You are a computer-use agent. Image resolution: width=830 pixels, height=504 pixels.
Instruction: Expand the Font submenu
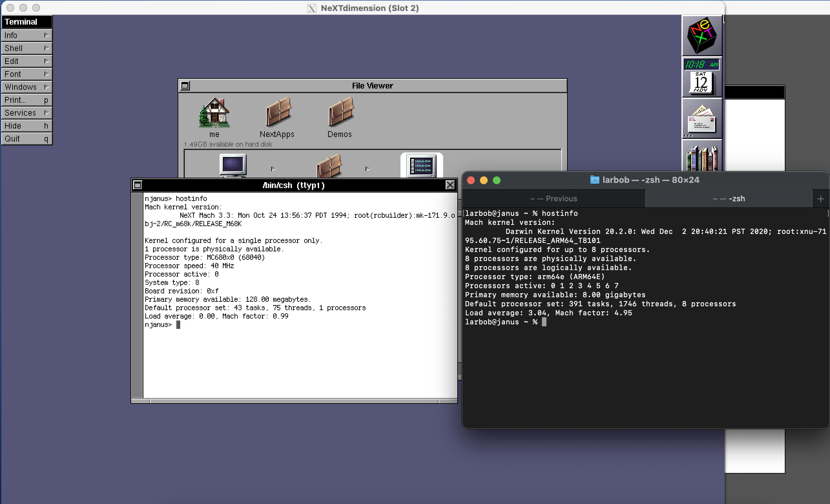26,74
